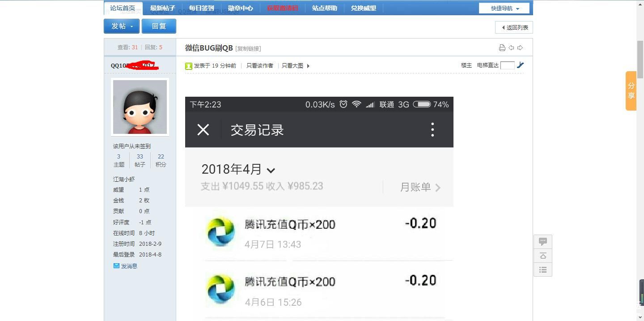The image size is (644, 321).
Task: Open 站点帮助 in the nav bar
Action: pyautogui.click(x=324, y=8)
